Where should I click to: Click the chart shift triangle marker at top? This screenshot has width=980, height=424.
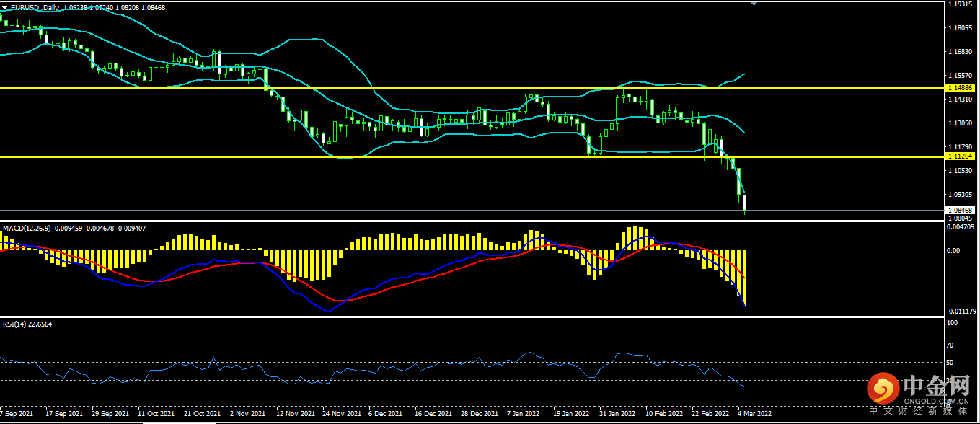(x=754, y=4)
